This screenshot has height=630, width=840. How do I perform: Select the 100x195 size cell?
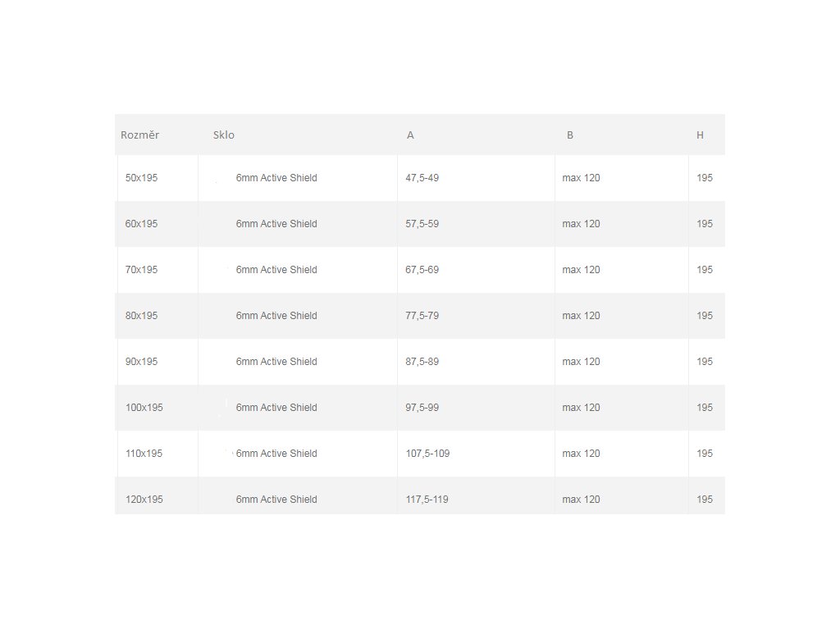tap(144, 408)
